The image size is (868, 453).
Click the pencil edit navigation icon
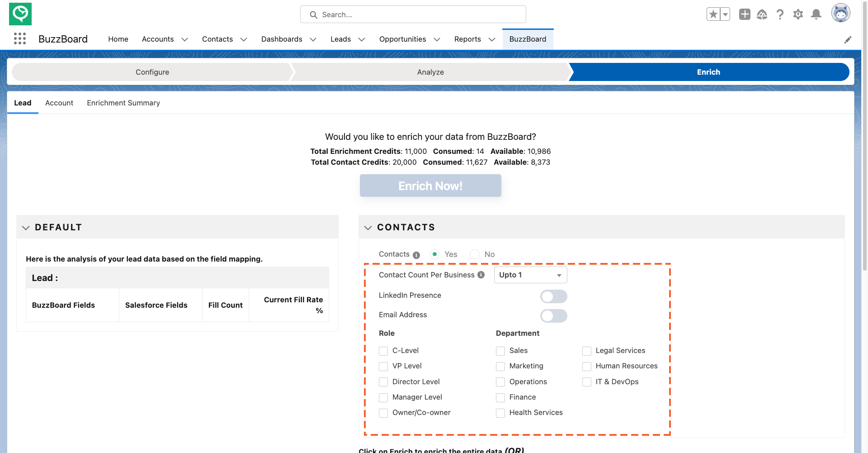848,40
